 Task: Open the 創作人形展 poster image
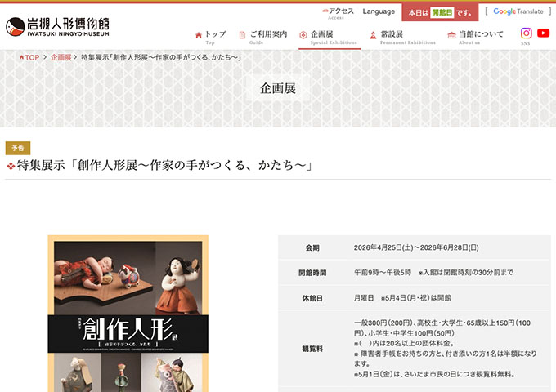[128, 314]
